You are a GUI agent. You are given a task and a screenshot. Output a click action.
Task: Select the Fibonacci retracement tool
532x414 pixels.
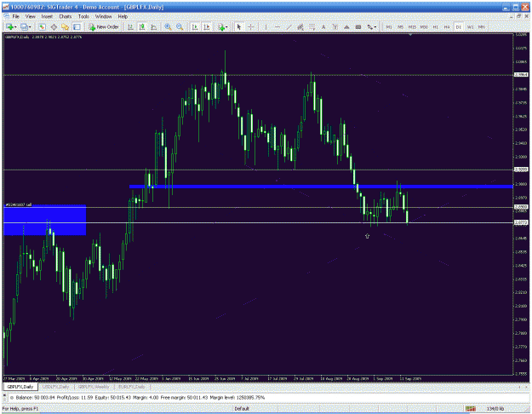point(312,27)
